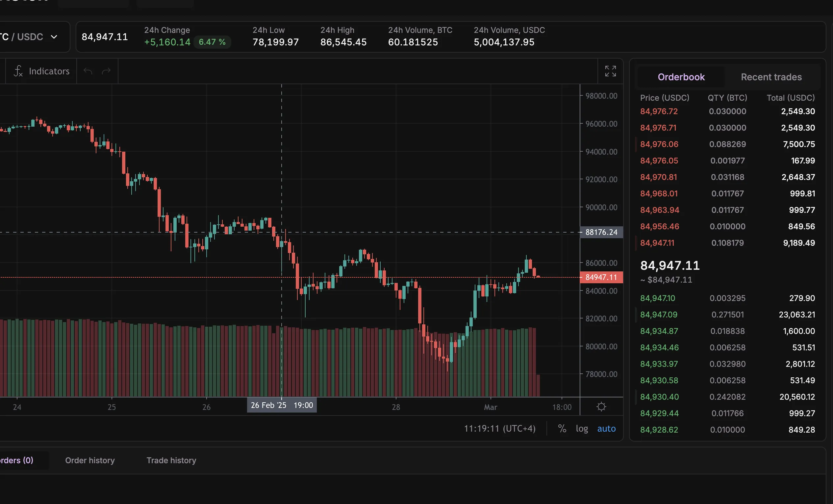Select the Orderbook tab
833x504 pixels.
point(681,77)
